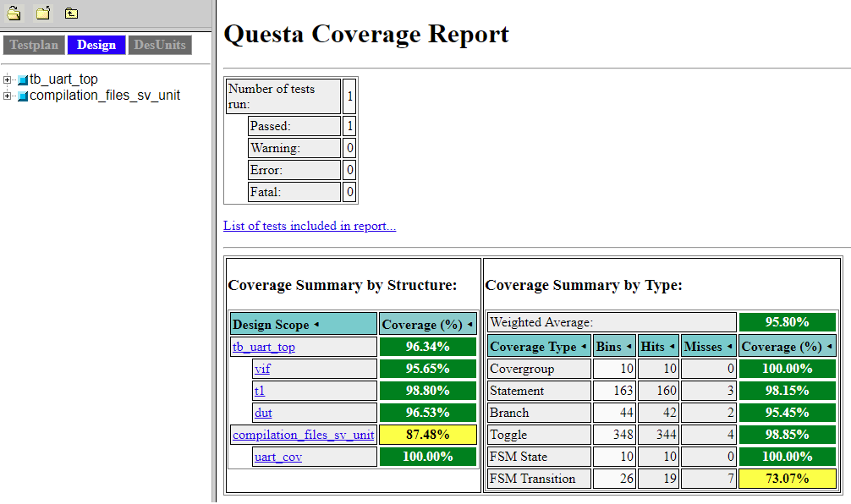Click the 95.45% Branch coverage cell
Viewport: 851px width, 504px height.
point(787,413)
